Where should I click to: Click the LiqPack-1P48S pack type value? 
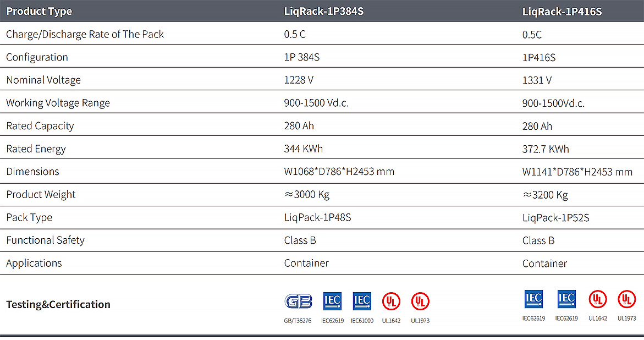click(317, 217)
